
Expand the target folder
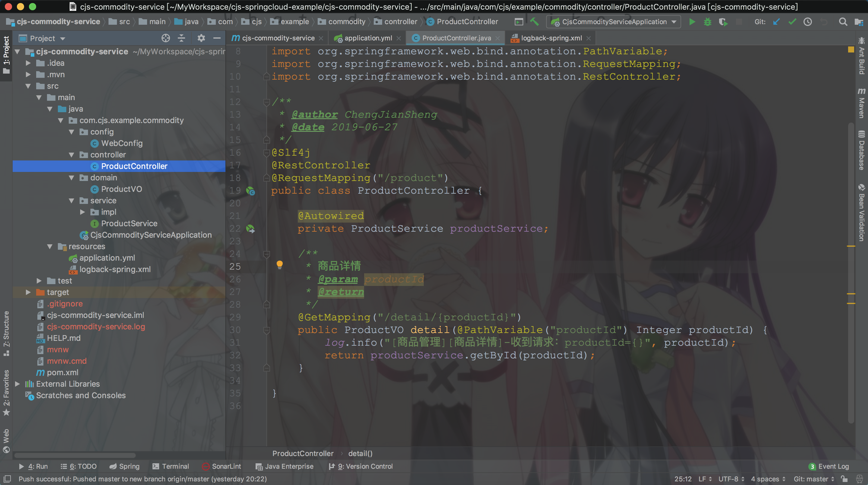tap(28, 292)
